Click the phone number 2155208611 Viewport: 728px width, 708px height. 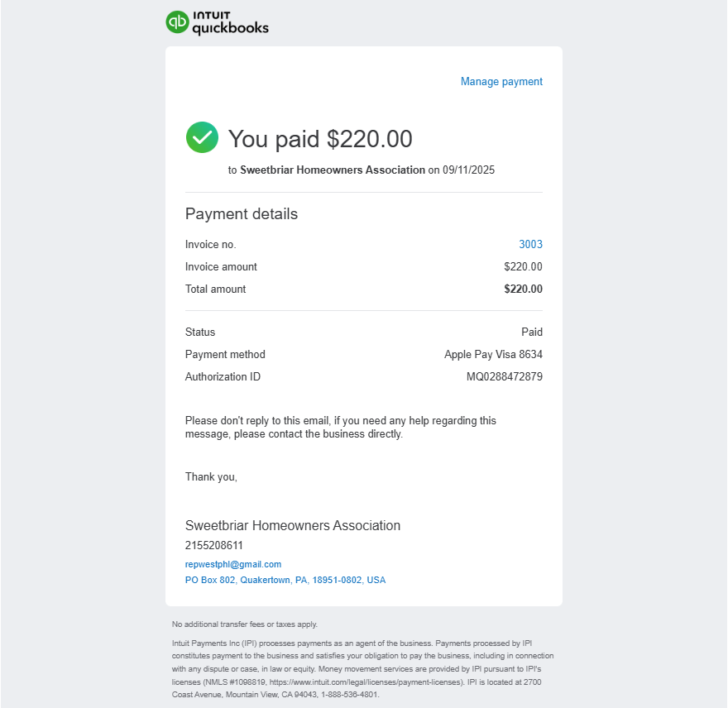pyautogui.click(x=214, y=546)
